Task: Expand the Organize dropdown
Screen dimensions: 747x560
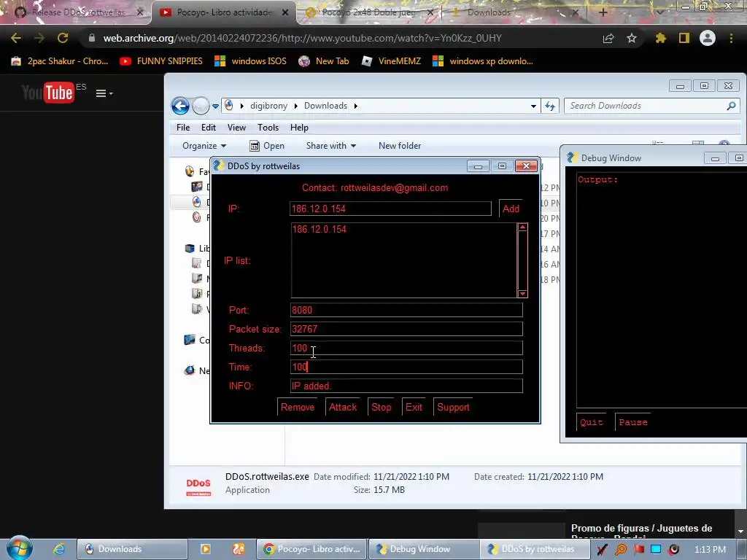Action: click(x=204, y=146)
